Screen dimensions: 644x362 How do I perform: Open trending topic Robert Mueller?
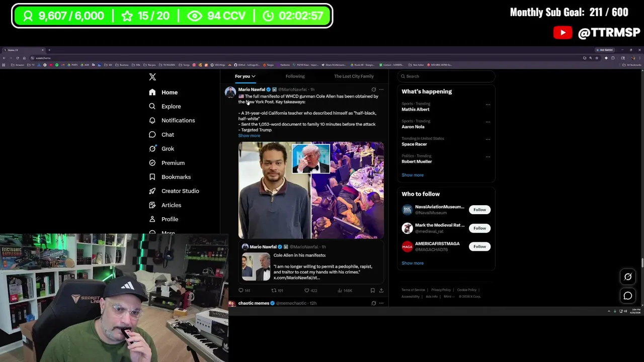417,161
